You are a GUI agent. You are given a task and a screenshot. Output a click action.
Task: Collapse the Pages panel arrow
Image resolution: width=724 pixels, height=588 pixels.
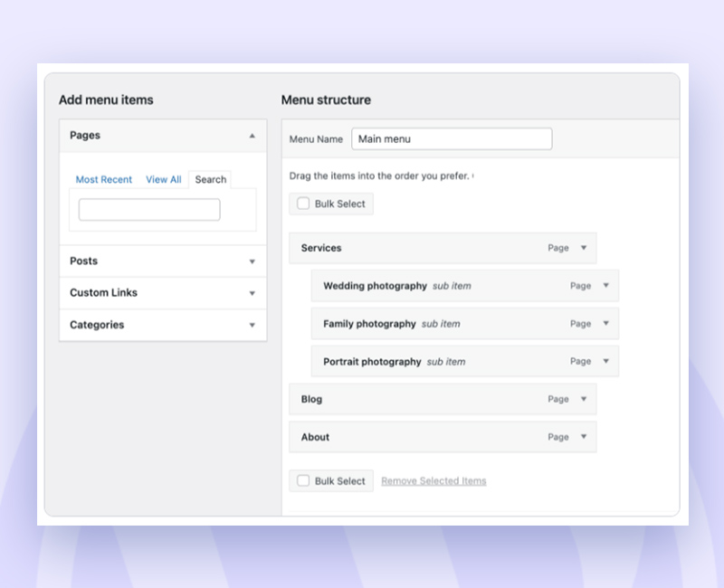click(x=252, y=136)
